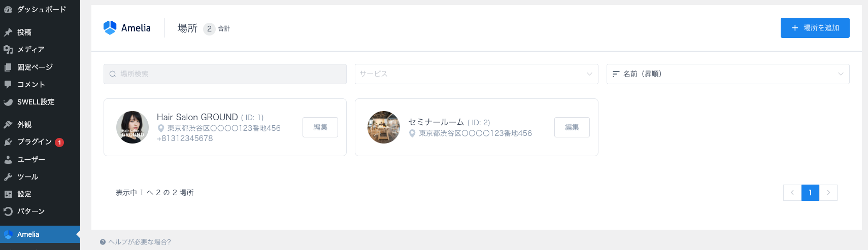The width and height of the screenshot is (868, 250).
Task: Edit the Hair Salon GROUND location
Action: tap(320, 127)
